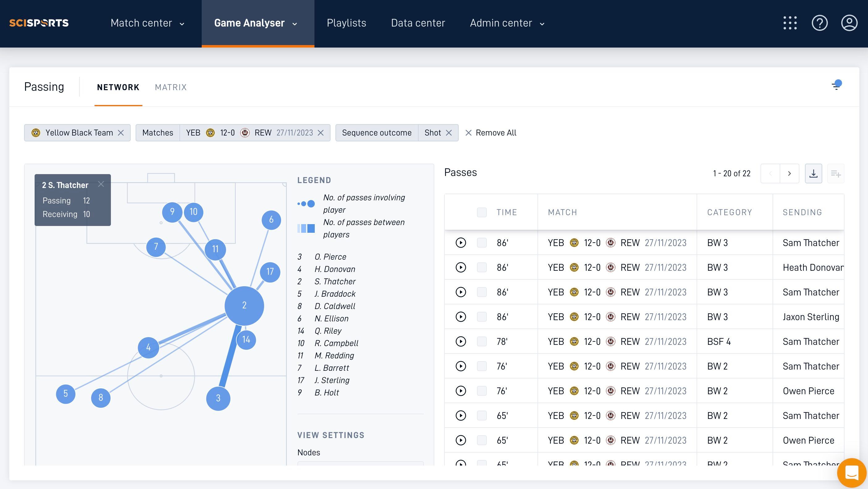Select player node 8 on pitch
This screenshot has width=868, height=489.
(x=101, y=398)
